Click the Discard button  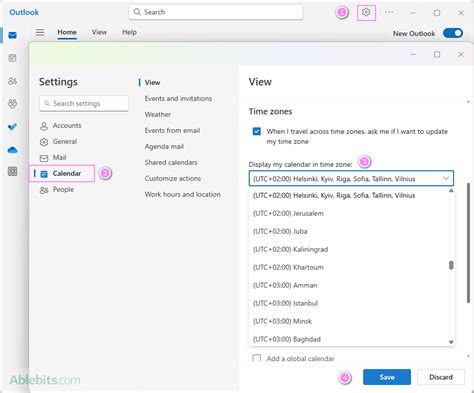(441, 377)
